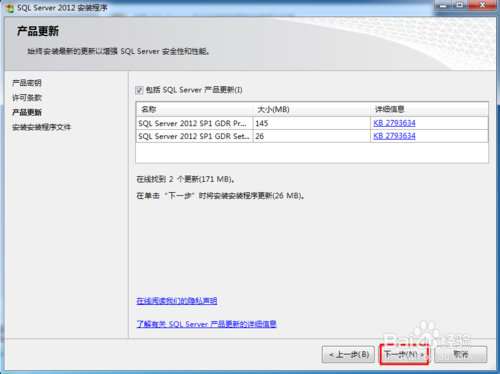The image size is (500, 374).
Task: Minimize the setup window
Action: [x=443, y=5]
